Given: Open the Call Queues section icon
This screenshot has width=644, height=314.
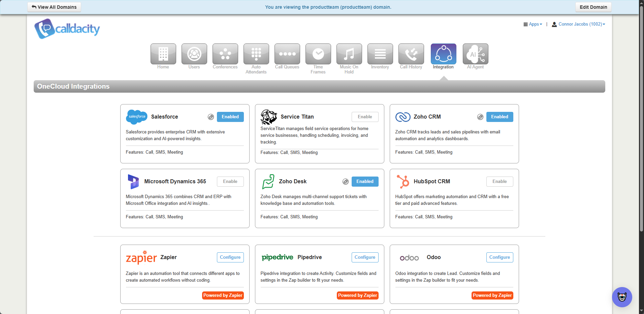Looking at the screenshot, I should [287, 54].
